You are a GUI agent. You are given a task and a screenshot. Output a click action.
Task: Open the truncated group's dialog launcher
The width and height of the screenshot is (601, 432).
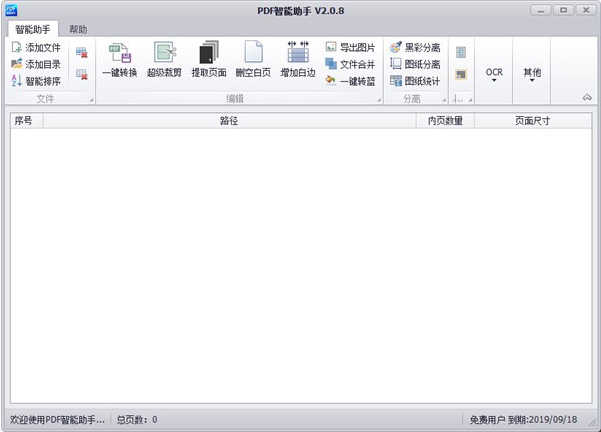click(470, 100)
